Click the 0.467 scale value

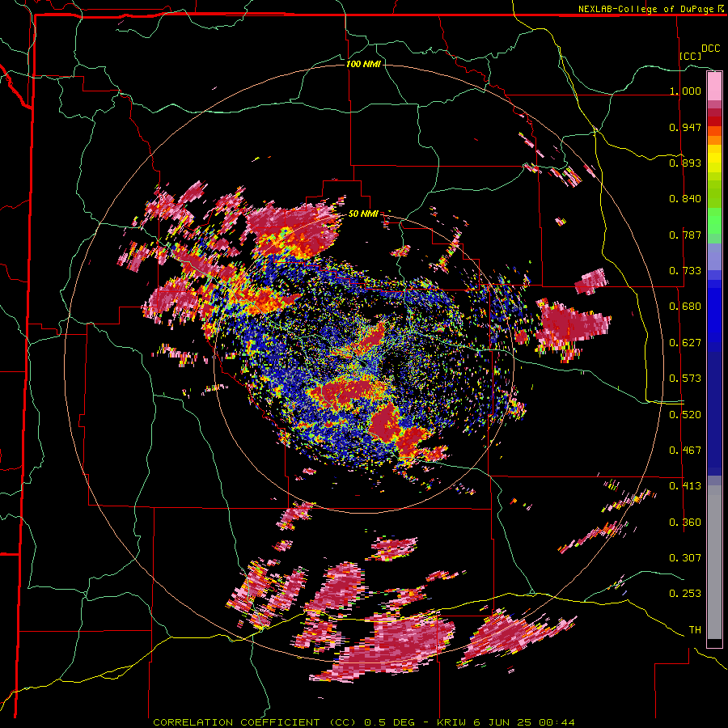pos(685,451)
